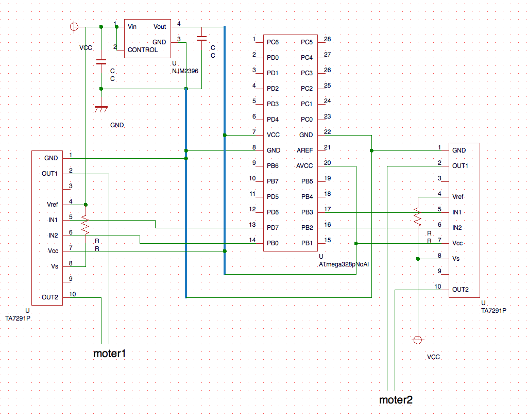Click the ATmega328p part label
This screenshot has width=527, height=420.
[x=344, y=264]
